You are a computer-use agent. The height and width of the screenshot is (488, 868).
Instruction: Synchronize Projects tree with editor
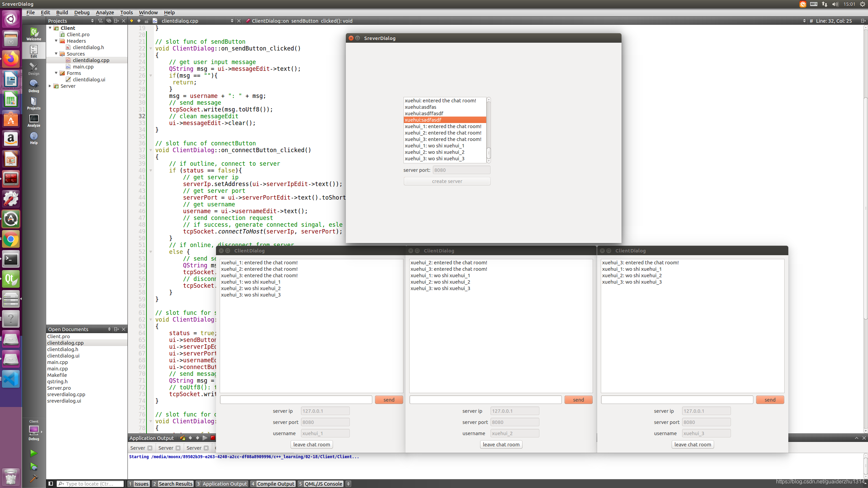(x=108, y=21)
